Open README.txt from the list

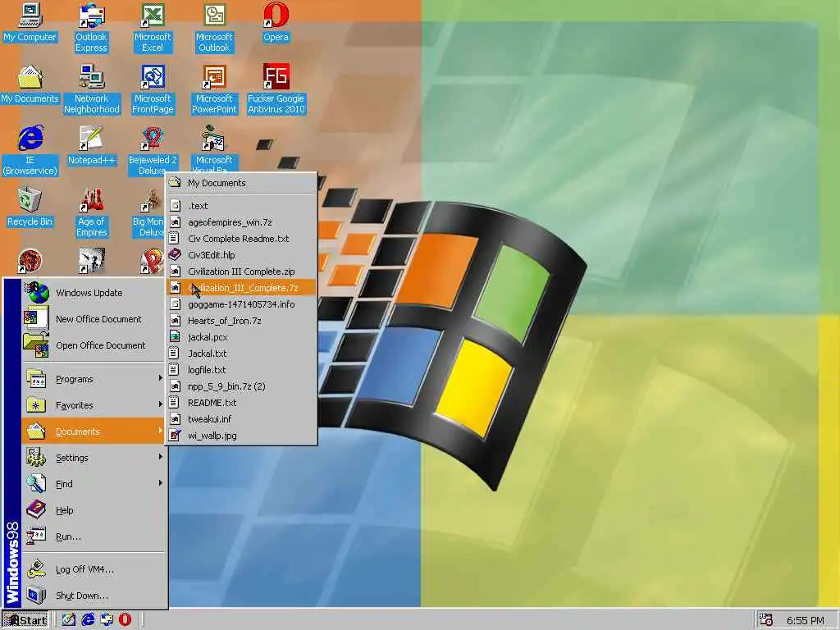click(241, 403)
